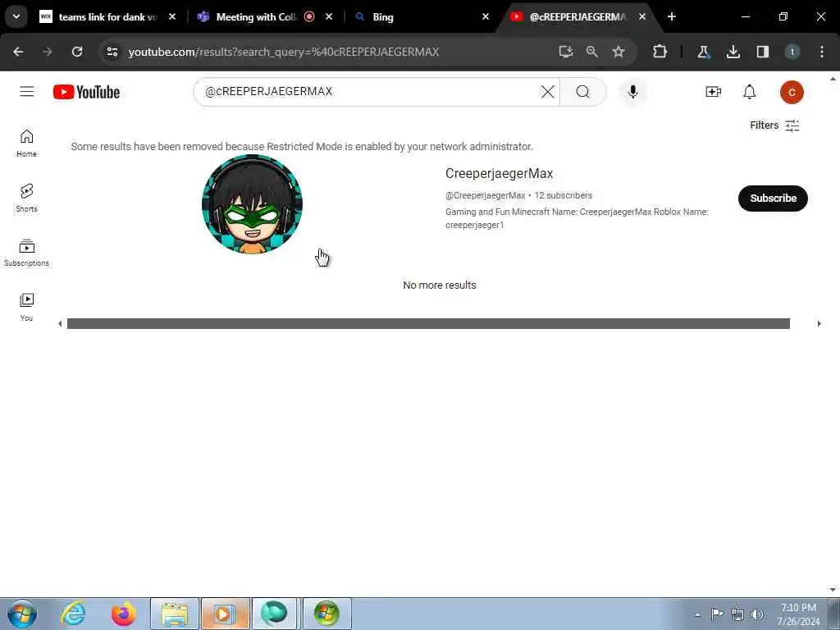
Task: Click the @CreeperjaegerMax handle text
Action: pyautogui.click(x=485, y=195)
